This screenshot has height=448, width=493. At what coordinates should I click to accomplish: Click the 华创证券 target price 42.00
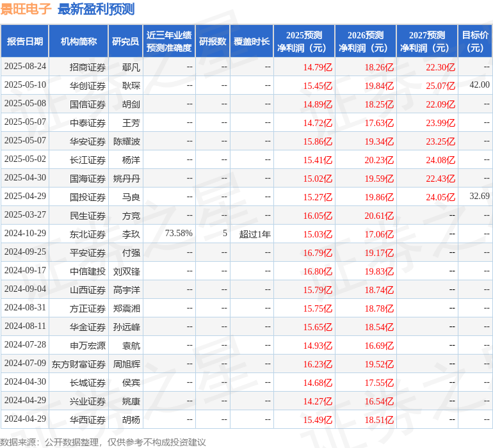pyautogui.click(x=479, y=85)
